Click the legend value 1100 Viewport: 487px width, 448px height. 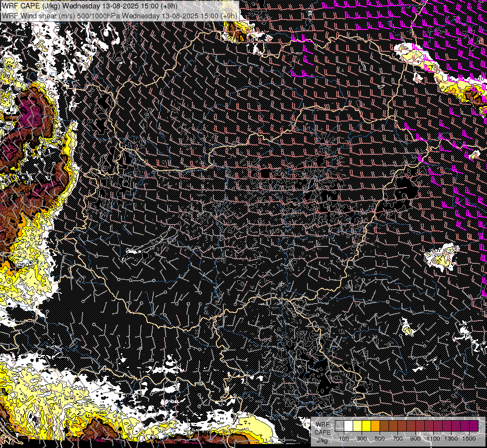(x=433, y=439)
